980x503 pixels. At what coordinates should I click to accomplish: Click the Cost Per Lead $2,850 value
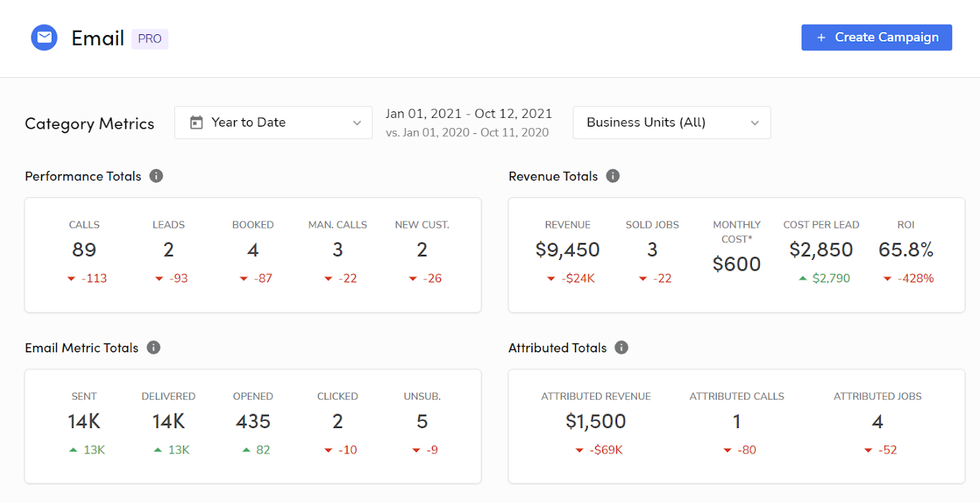(x=821, y=250)
